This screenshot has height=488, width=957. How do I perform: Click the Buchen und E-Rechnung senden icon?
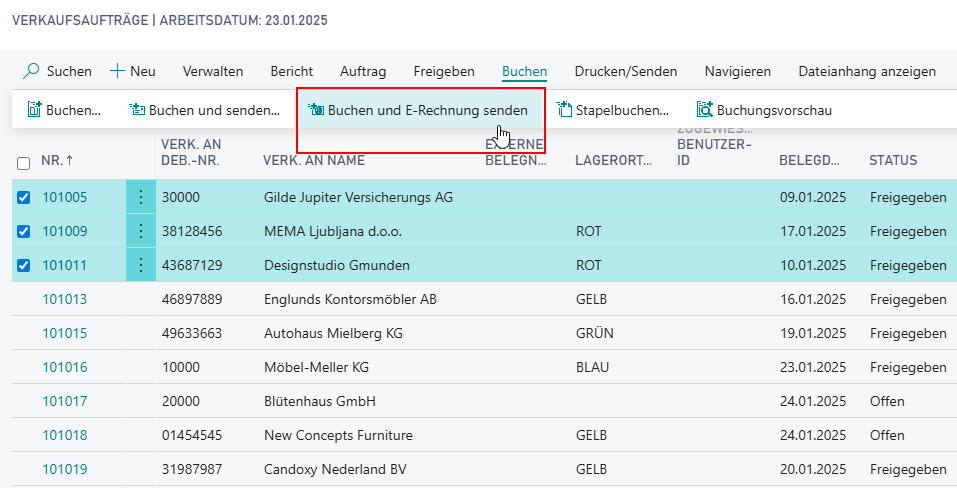[x=316, y=110]
